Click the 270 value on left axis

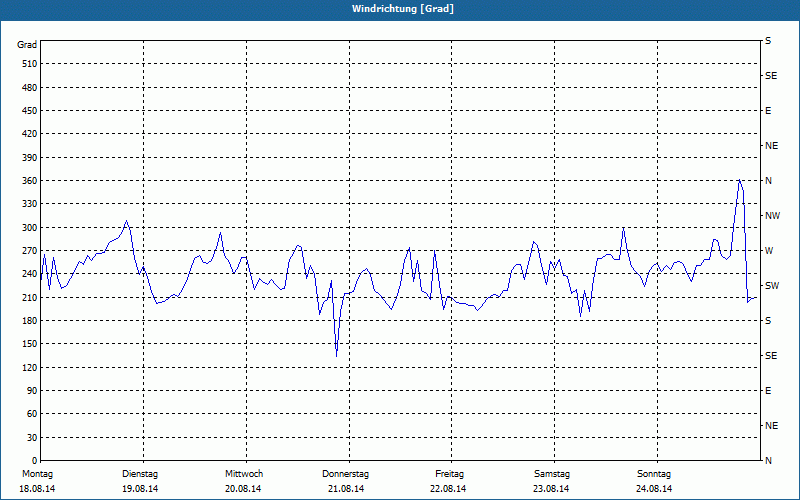pos(30,251)
